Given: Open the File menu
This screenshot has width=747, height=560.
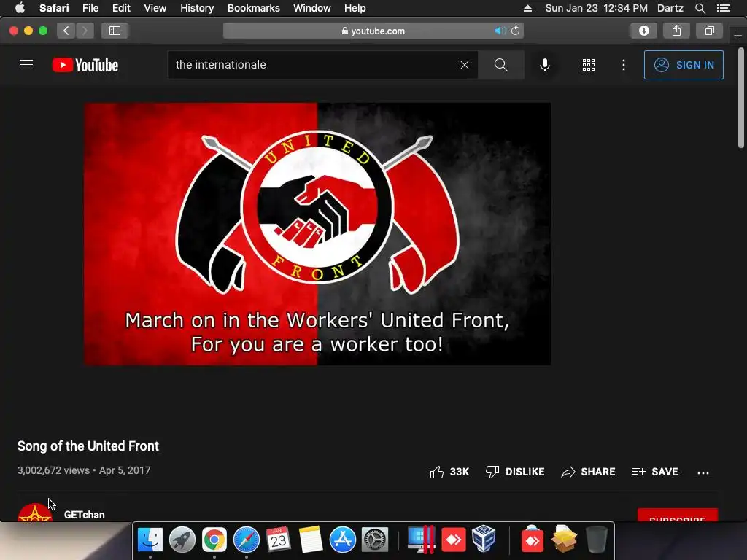Looking at the screenshot, I should coord(90,8).
